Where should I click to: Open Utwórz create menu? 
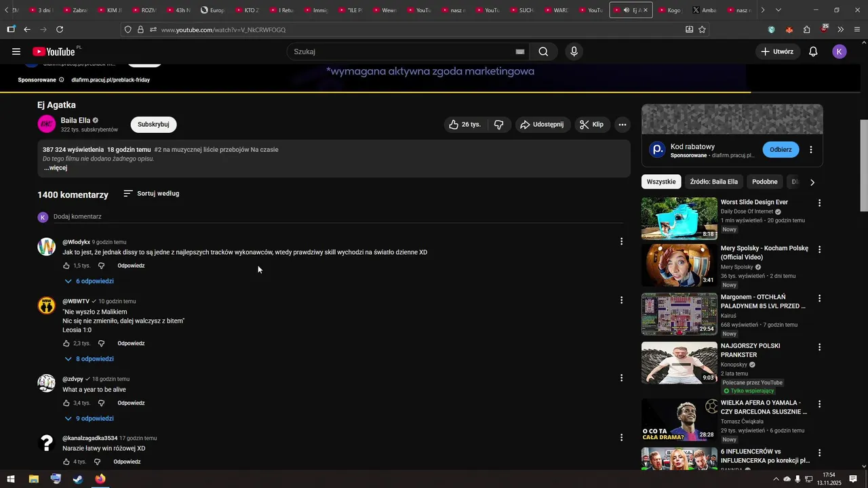[x=777, y=52]
